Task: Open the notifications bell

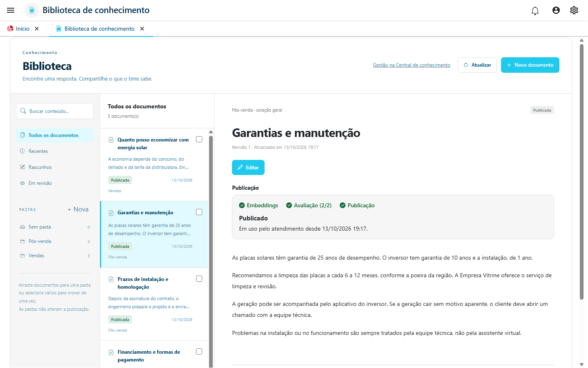Action: pos(535,11)
